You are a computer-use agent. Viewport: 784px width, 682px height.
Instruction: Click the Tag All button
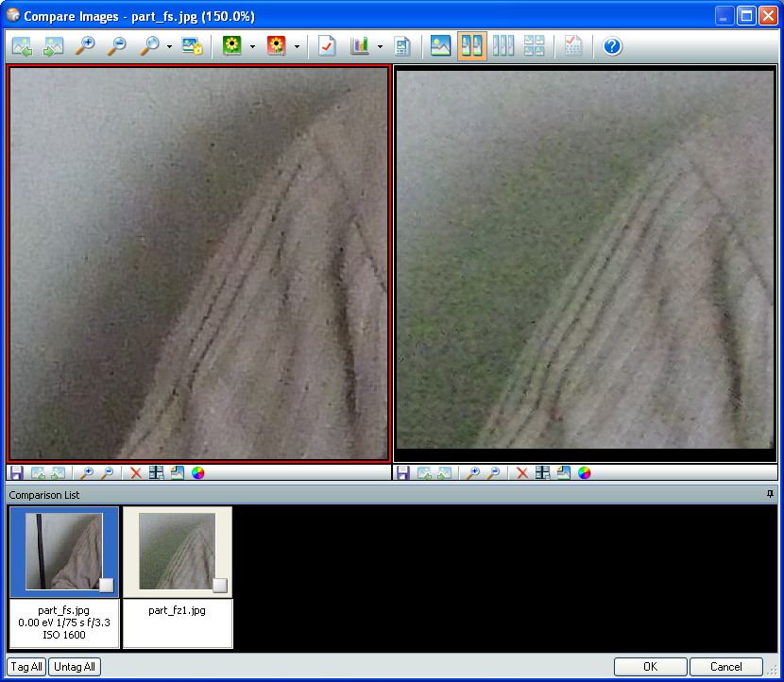pyautogui.click(x=26, y=667)
